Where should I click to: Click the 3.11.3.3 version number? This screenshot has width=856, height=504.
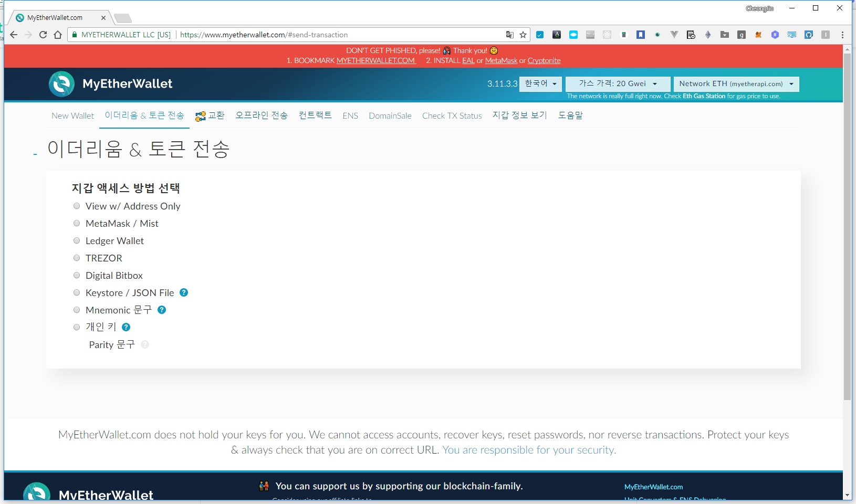(502, 84)
